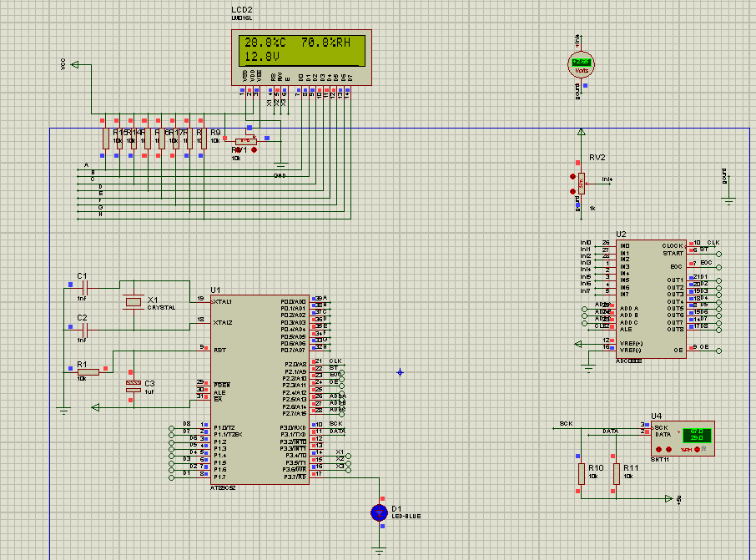Select the C3 1uF capacitor
756x560 pixels.
(x=132, y=386)
